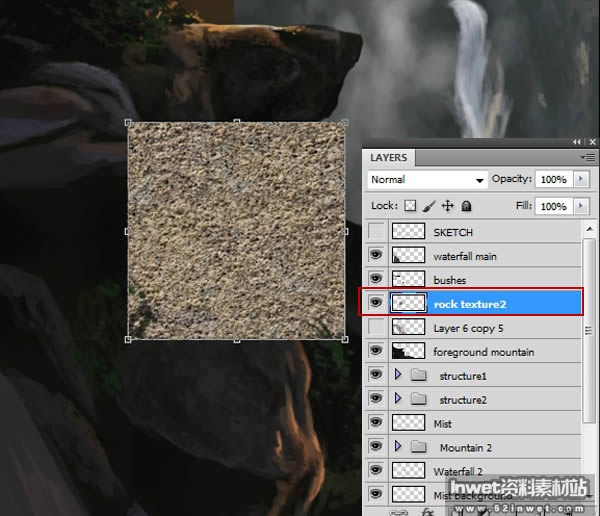Screen dimensions: 600x516
Task: Select the waterfall main layer thumbnail
Action: (x=408, y=255)
